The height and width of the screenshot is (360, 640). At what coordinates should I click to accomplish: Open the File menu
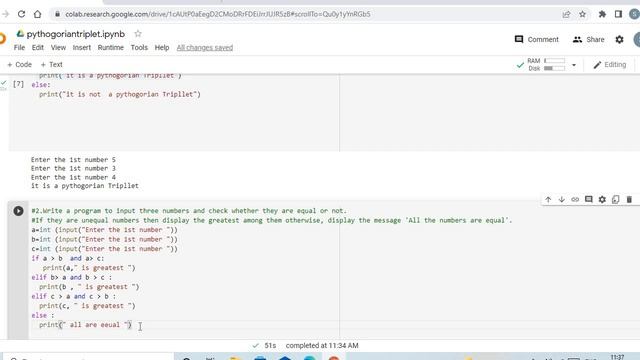tap(19, 47)
